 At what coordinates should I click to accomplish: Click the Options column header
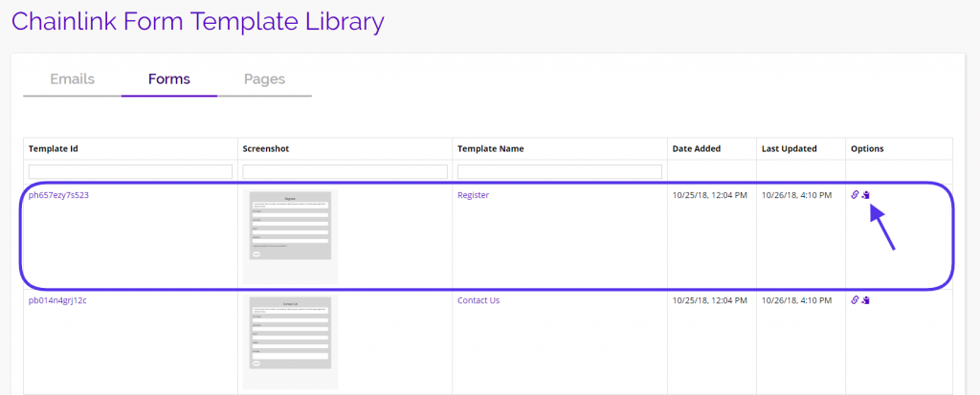pos(867,149)
